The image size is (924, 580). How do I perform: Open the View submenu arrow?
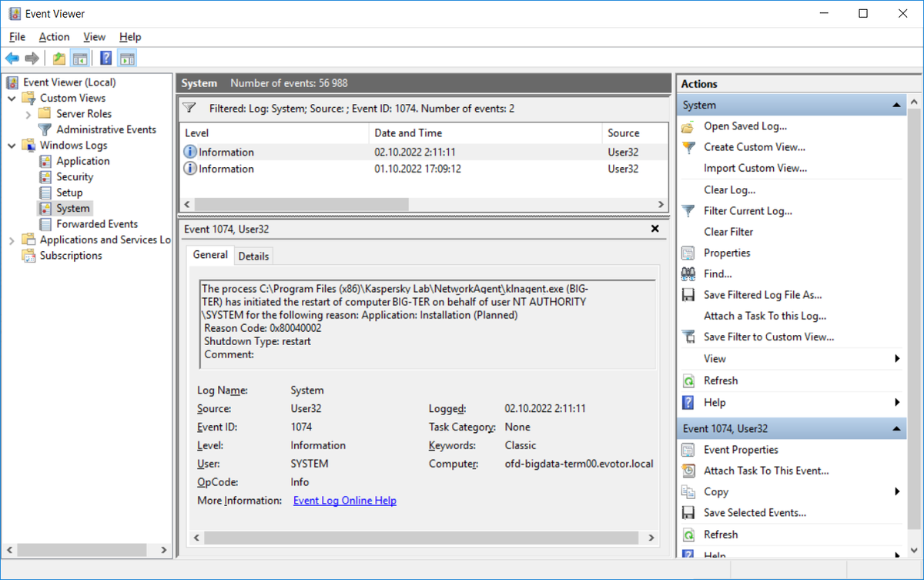(x=897, y=358)
